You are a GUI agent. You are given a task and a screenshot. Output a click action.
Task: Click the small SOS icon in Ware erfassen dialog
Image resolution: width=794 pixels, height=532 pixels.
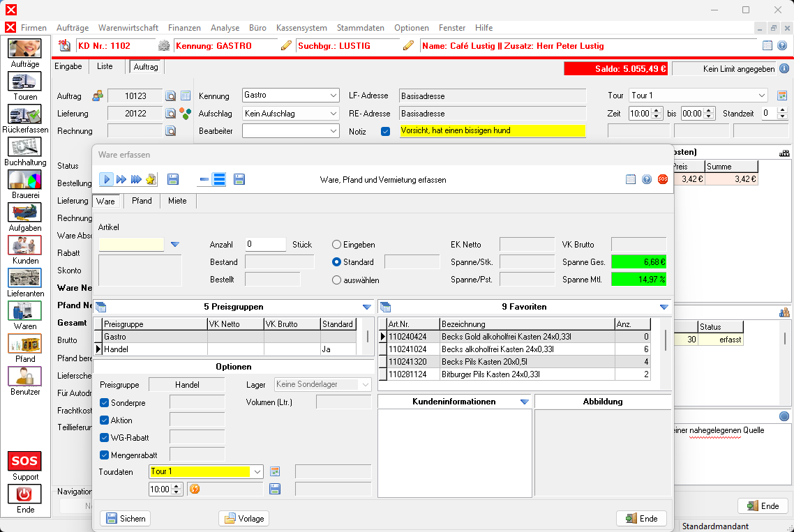[x=662, y=179]
